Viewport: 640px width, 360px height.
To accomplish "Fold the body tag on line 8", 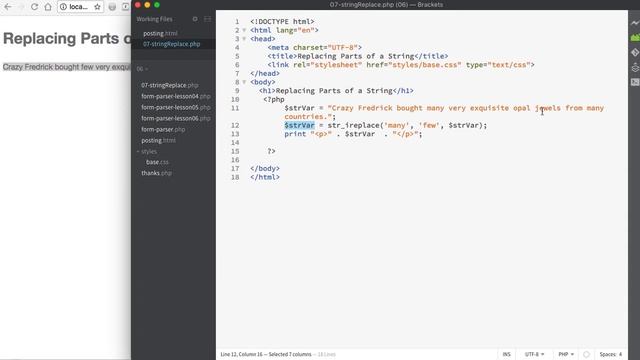I will coord(244,82).
